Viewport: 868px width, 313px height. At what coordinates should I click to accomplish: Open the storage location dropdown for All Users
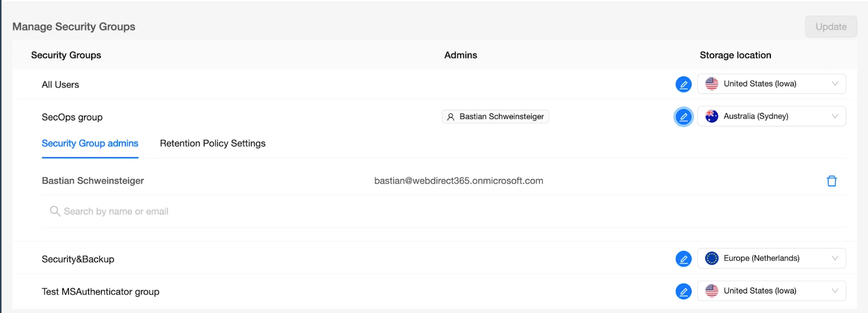pos(835,84)
